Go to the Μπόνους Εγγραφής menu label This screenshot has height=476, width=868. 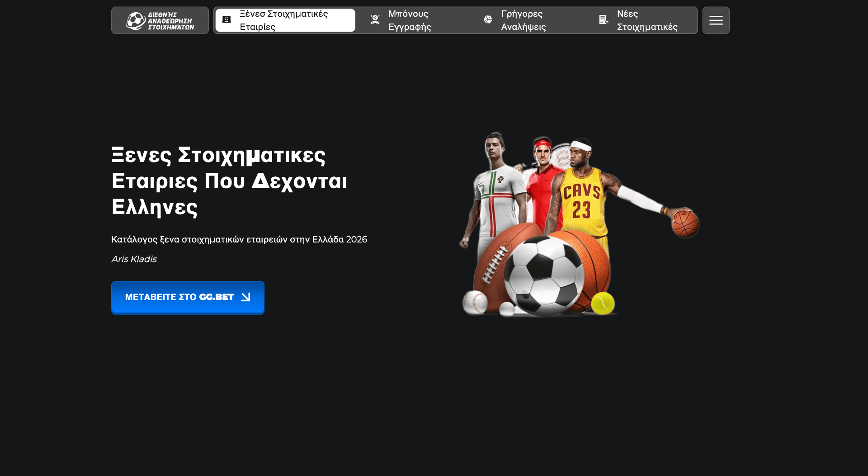(x=410, y=20)
